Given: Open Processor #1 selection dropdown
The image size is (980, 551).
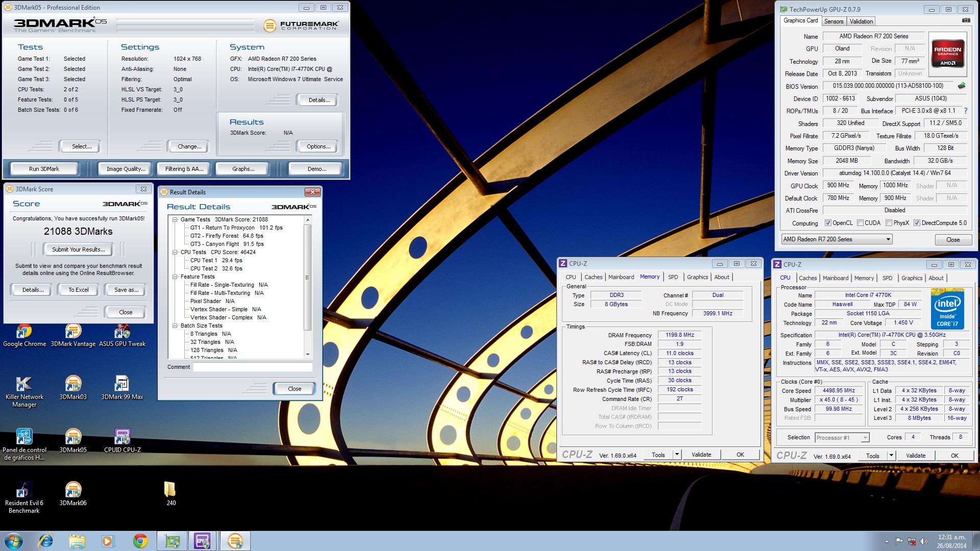Looking at the screenshot, I should coord(842,438).
